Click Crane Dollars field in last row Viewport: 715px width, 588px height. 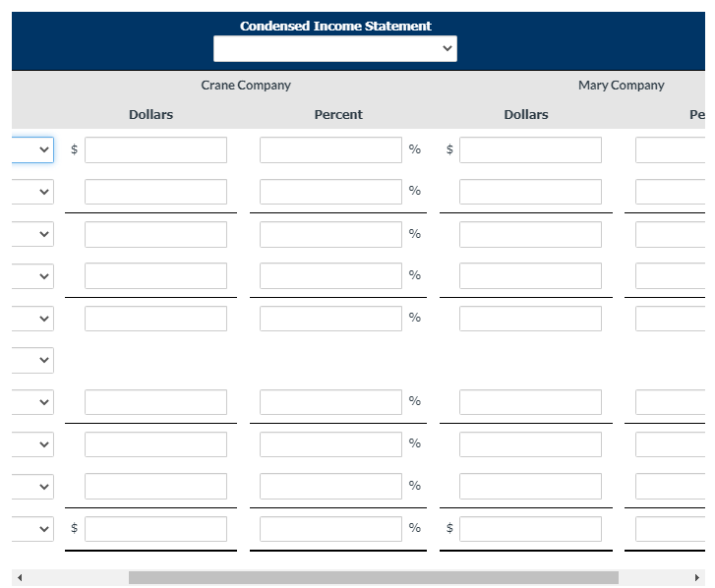coord(155,529)
